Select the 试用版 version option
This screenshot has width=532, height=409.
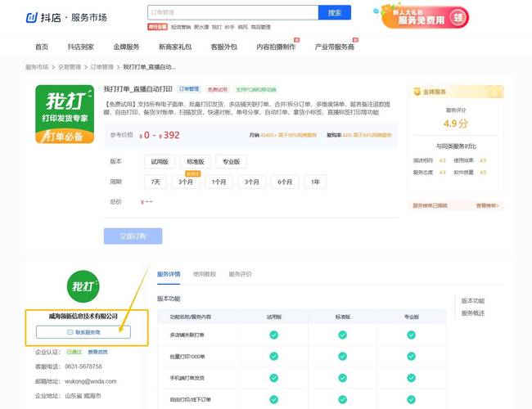coord(159,161)
